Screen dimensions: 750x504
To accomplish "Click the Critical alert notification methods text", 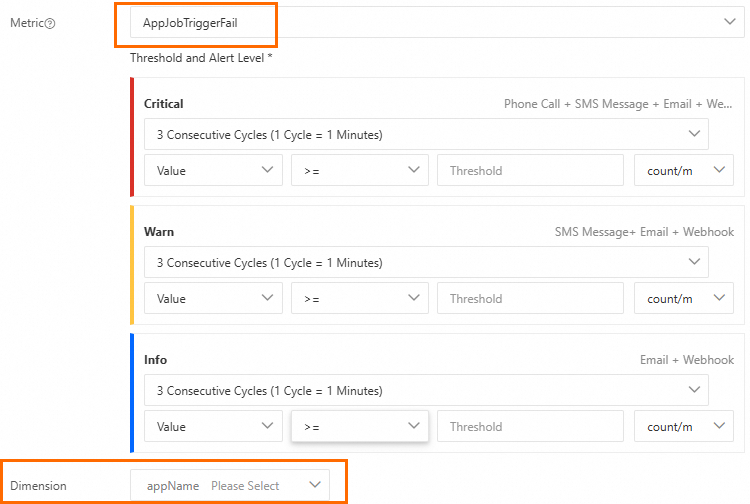I will pos(618,104).
